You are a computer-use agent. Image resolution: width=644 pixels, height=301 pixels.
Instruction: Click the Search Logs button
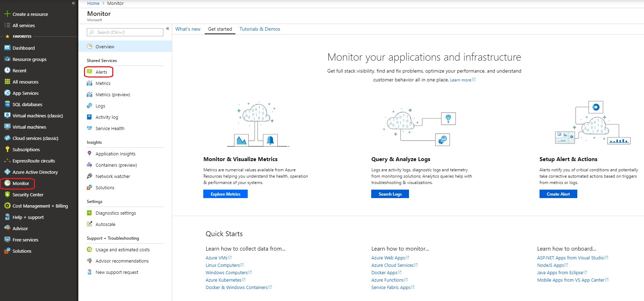[x=390, y=194]
